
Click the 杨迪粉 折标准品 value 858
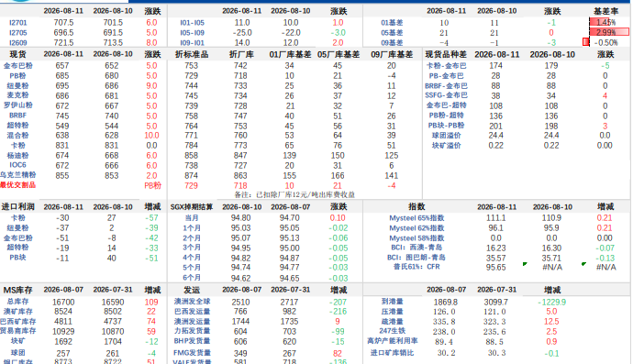[191, 156]
